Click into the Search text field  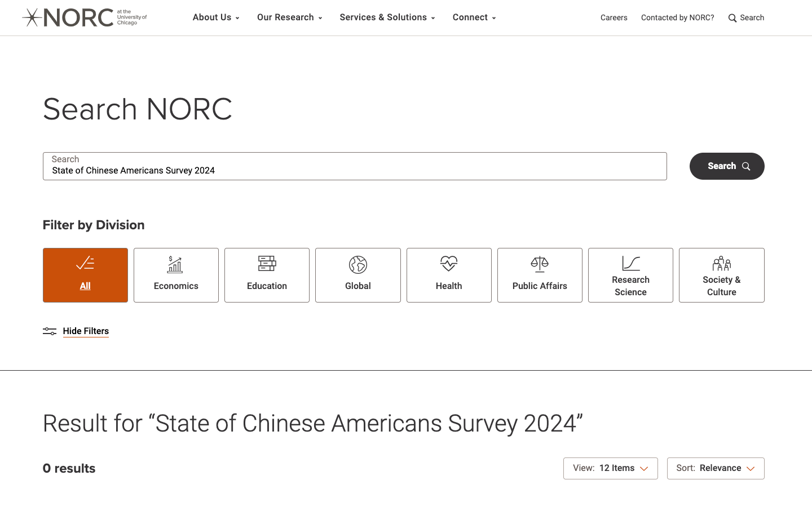coord(355,166)
